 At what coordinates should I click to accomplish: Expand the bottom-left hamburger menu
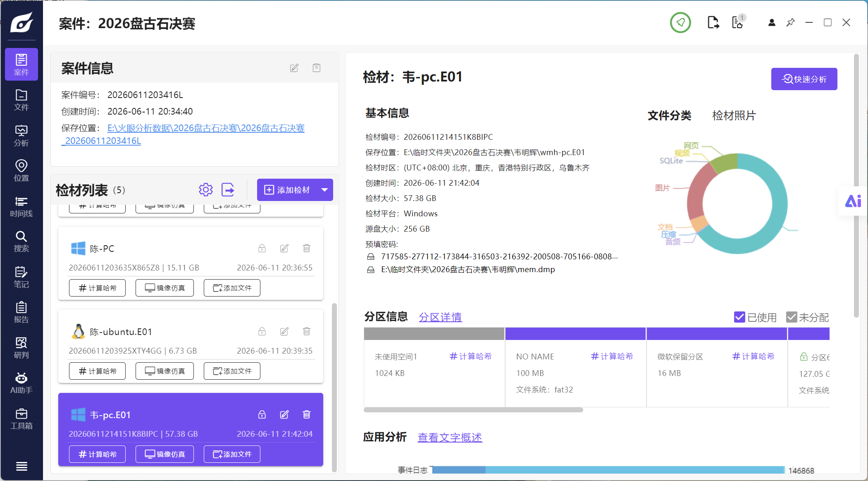pos(21,467)
